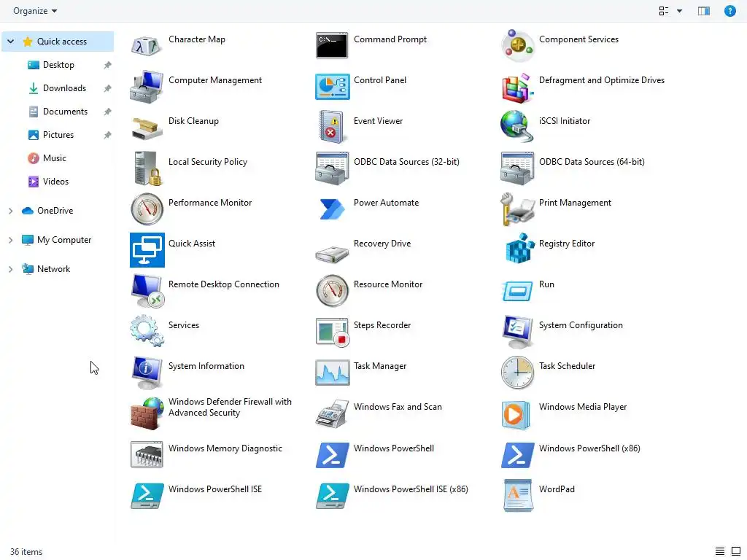Open Documents in the navigation pane
This screenshot has height=560, width=747.
[58, 112]
